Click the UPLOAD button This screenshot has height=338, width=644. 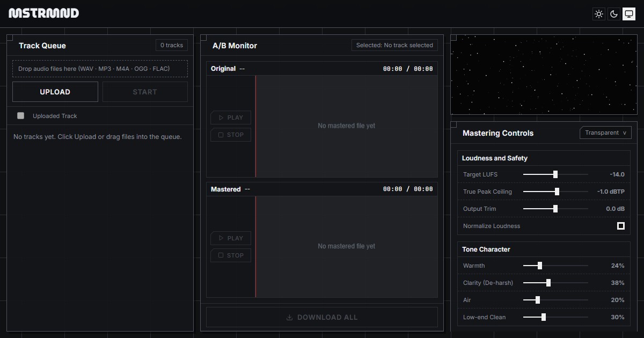55,92
